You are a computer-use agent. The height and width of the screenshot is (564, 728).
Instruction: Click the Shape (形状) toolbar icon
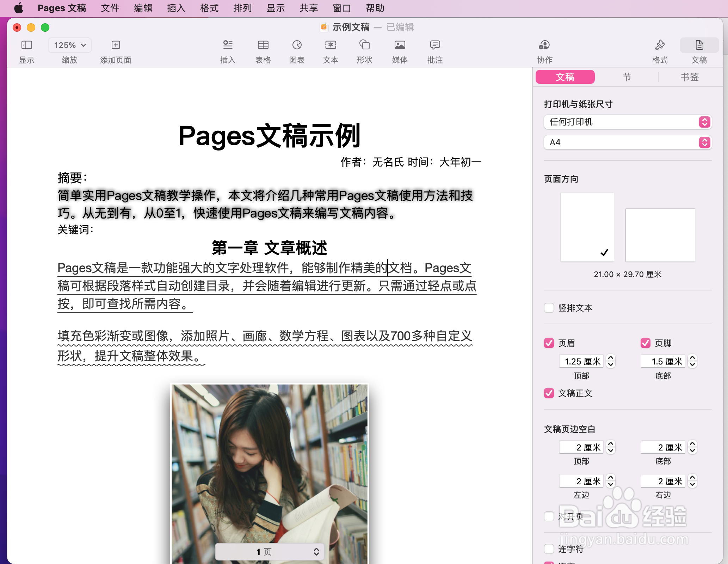pyautogui.click(x=364, y=45)
